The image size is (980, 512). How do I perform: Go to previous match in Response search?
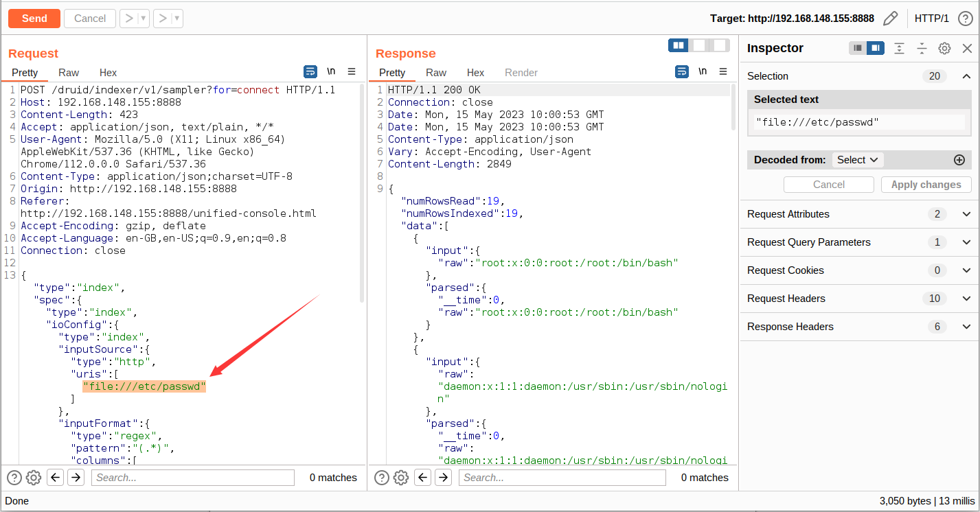(x=423, y=478)
